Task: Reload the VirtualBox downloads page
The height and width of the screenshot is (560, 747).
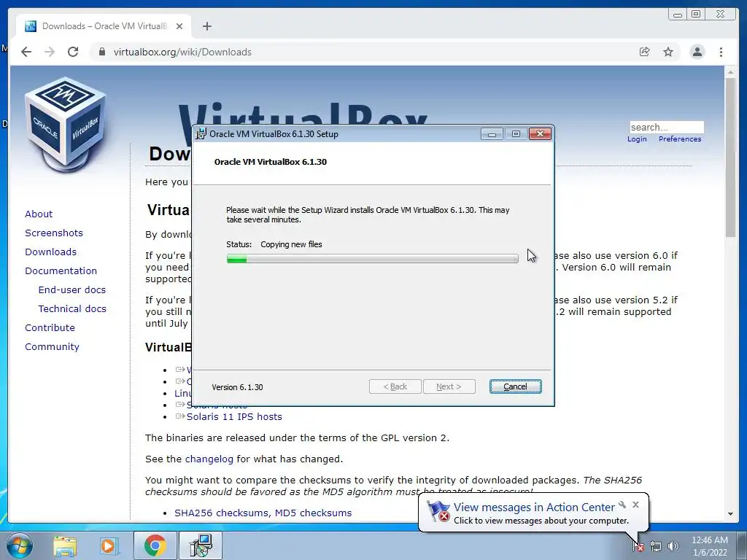Action: (73, 52)
